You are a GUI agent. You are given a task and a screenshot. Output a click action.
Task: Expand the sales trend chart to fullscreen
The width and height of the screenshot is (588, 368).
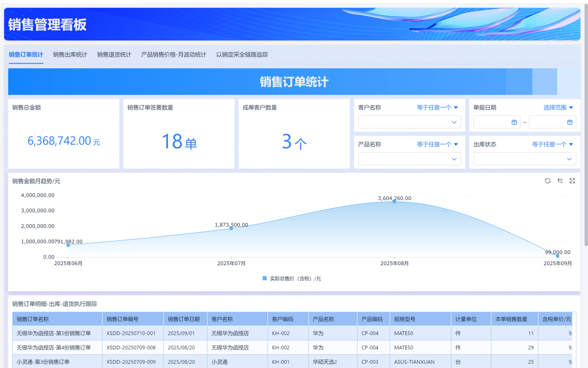[x=572, y=181]
